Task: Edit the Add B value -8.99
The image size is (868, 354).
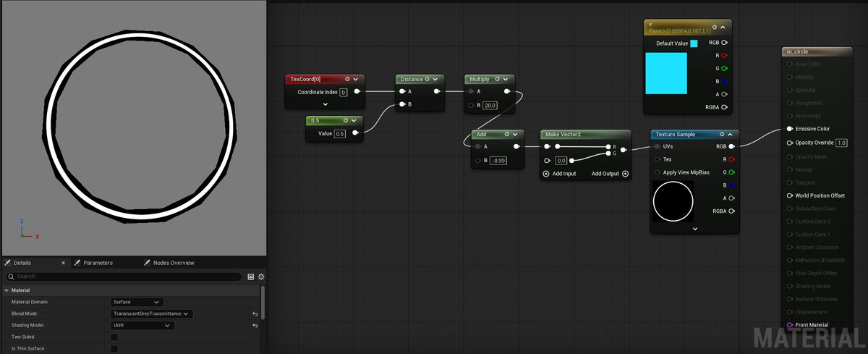Action: [498, 161]
